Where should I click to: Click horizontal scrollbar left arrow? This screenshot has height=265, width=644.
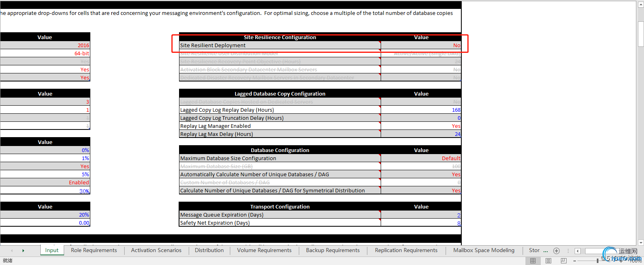point(577,251)
